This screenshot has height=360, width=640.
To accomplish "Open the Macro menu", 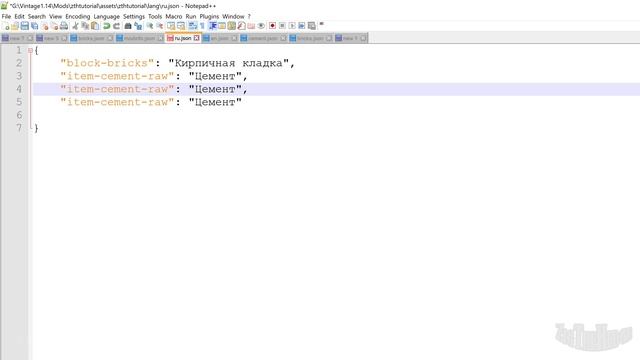I will (174, 16).
